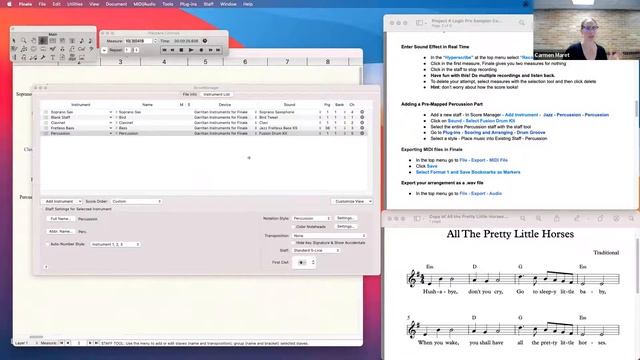Click the Abbr. Name button

click(60, 231)
